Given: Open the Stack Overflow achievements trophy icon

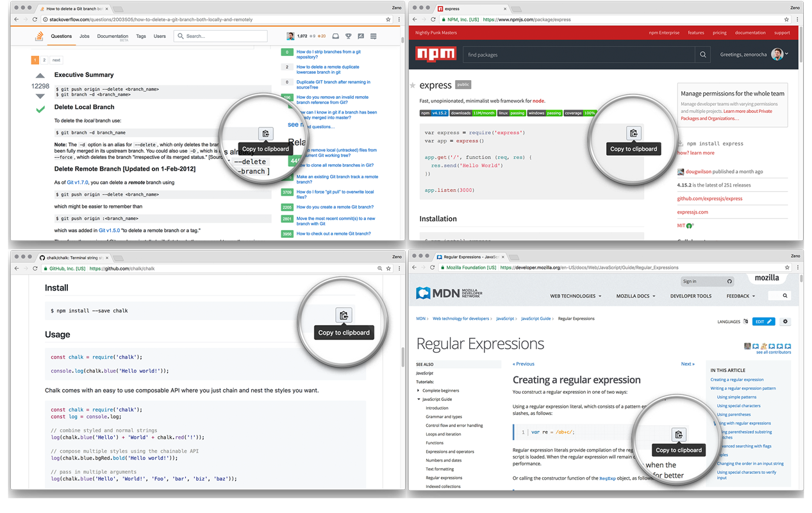Looking at the screenshot, I should (348, 37).
